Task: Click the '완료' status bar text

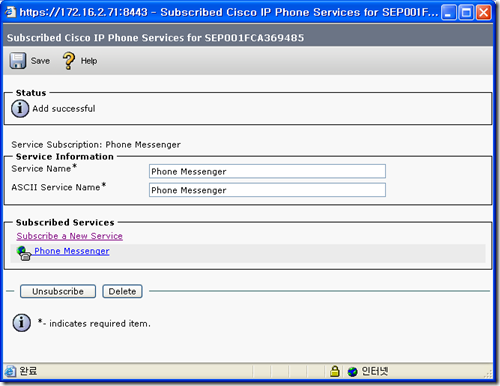Action: [x=28, y=371]
